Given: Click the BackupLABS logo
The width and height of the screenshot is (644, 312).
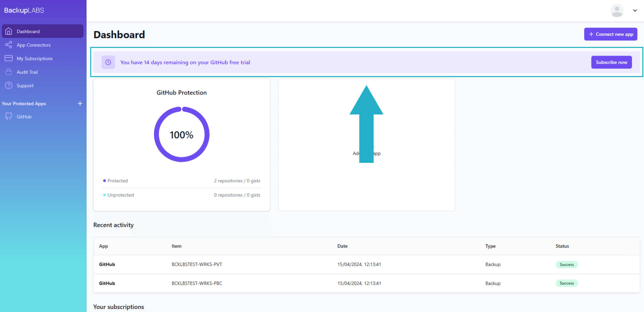Looking at the screenshot, I should pyautogui.click(x=24, y=10).
